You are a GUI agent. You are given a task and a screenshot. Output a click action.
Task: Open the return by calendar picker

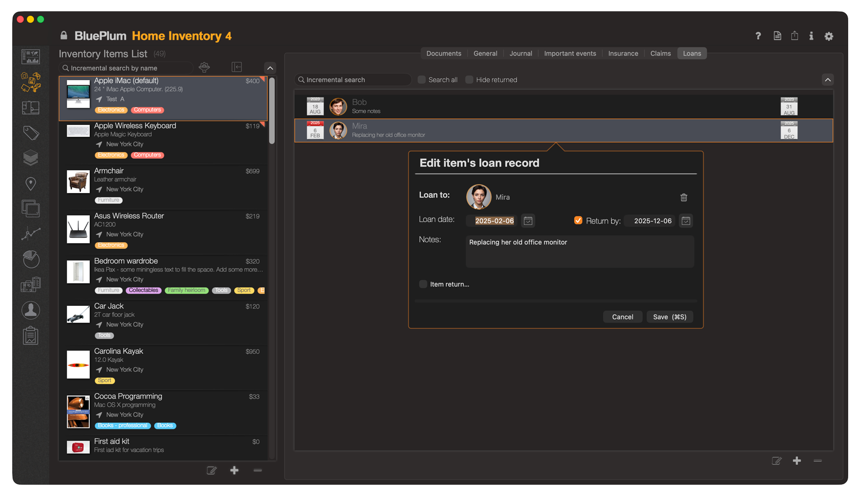(x=686, y=221)
